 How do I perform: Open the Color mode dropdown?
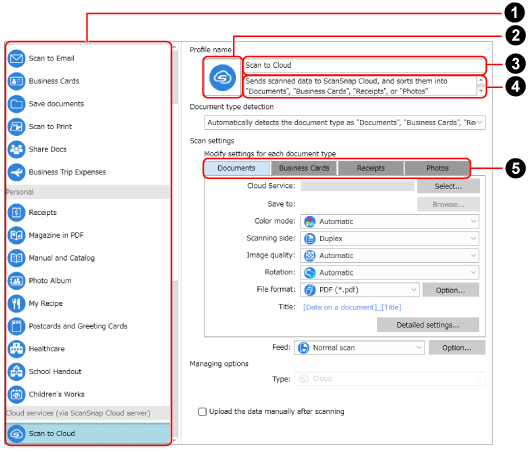pos(389,222)
